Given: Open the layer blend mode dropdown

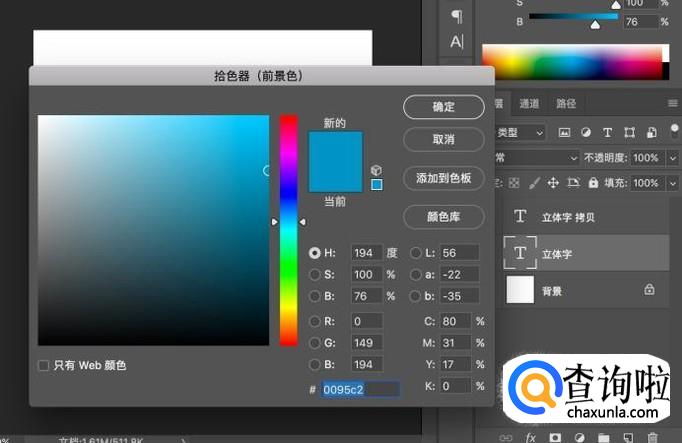Looking at the screenshot, I should pyautogui.click(x=537, y=158).
